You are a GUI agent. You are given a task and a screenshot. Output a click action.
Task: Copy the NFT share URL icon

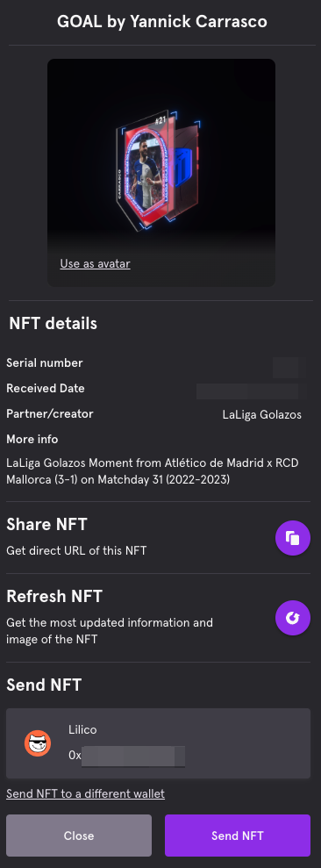(x=293, y=538)
